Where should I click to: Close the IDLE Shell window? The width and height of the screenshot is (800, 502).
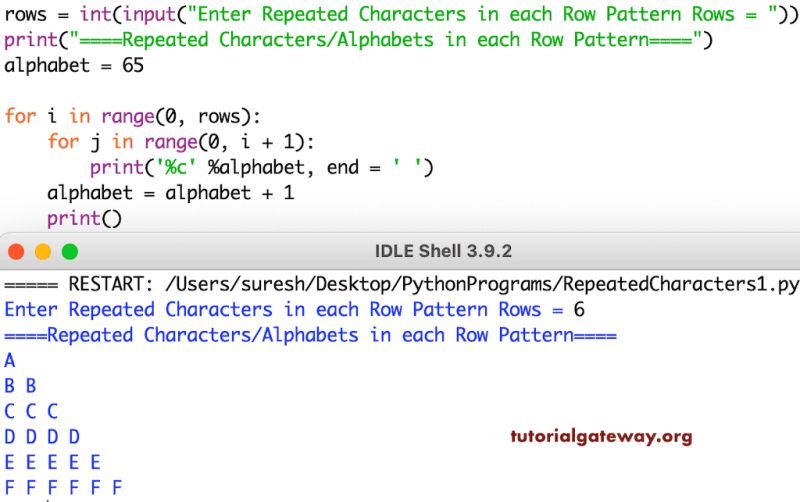coord(16,252)
